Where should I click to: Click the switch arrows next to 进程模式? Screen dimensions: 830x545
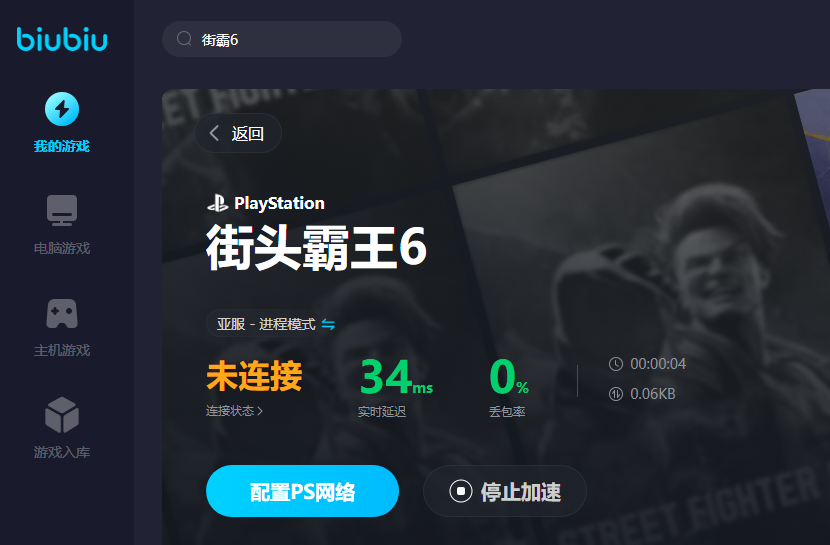tap(328, 324)
